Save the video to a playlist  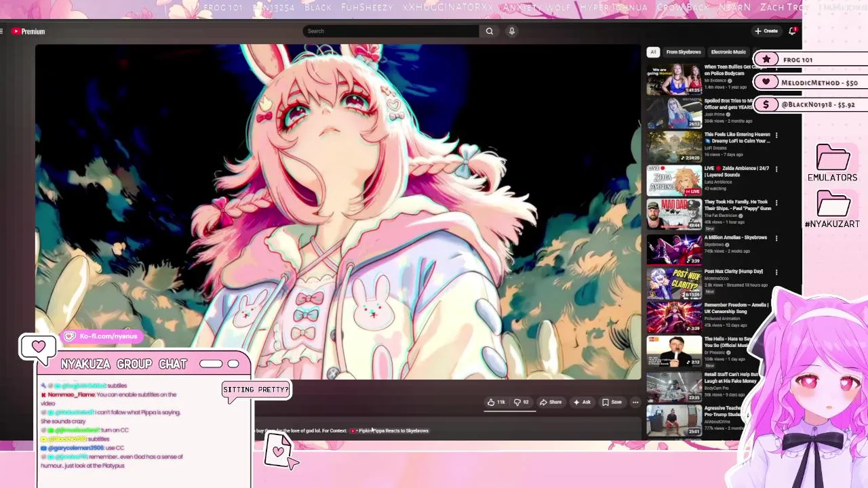612,402
